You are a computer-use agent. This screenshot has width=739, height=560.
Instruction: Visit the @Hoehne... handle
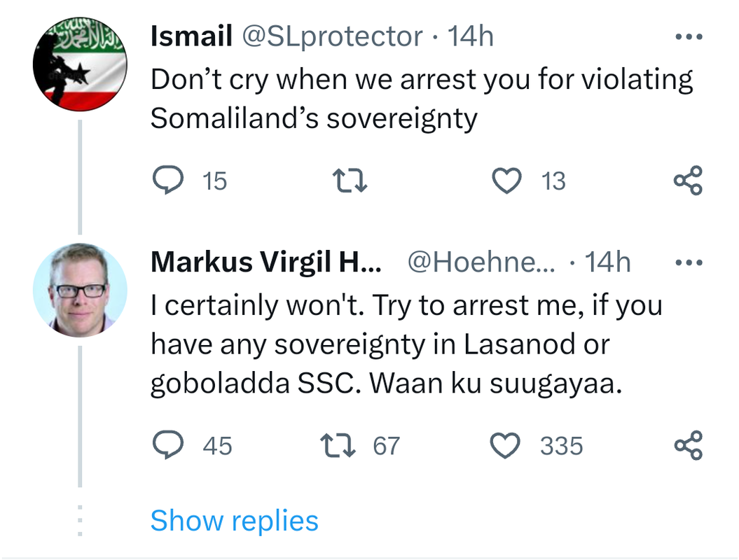(x=480, y=262)
